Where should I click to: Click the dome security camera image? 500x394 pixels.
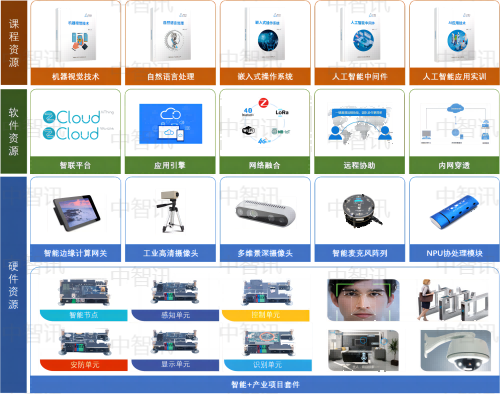[456, 350]
